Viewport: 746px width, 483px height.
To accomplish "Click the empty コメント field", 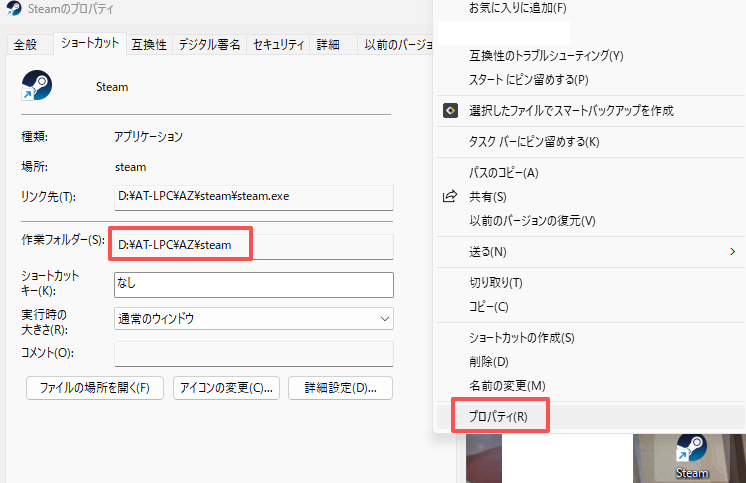I will coord(254,354).
